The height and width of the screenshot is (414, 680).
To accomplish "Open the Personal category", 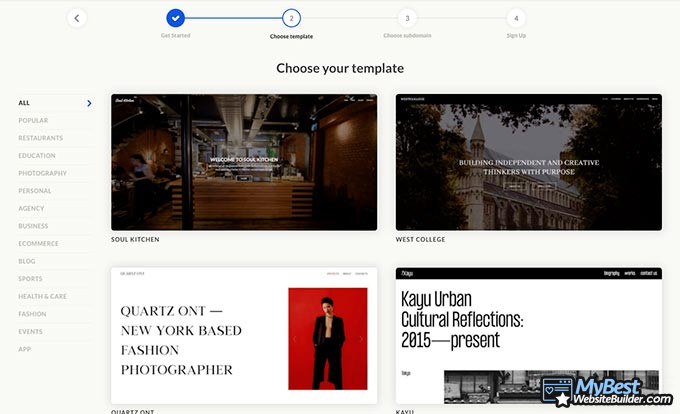I will coord(35,191).
